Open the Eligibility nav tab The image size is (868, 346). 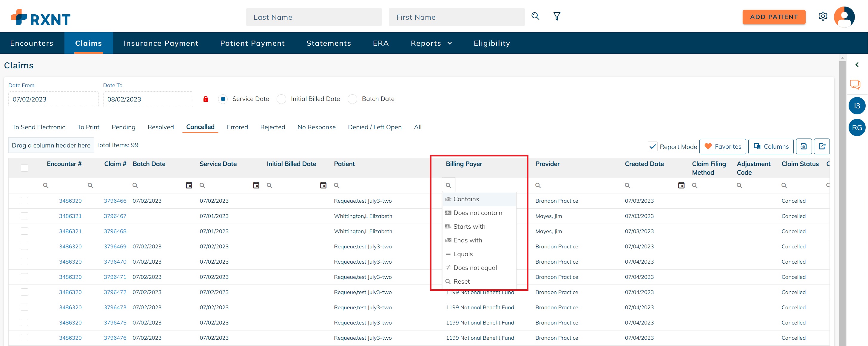[x=492, y=43]
